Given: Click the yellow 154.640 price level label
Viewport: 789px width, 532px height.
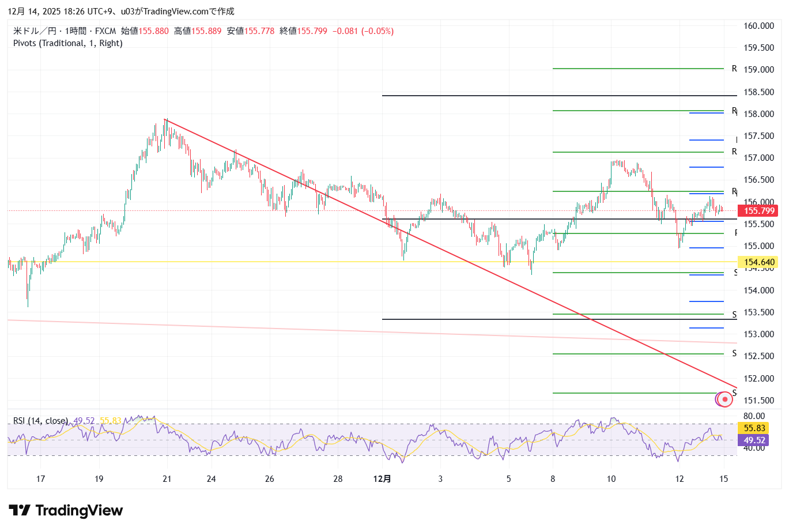Looking at the screenshot, I should click(758, 262).
